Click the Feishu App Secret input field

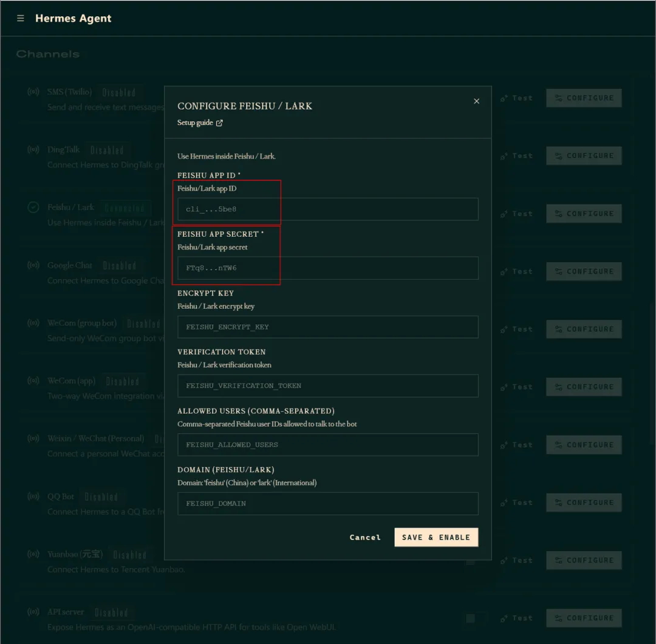point(327,268)
